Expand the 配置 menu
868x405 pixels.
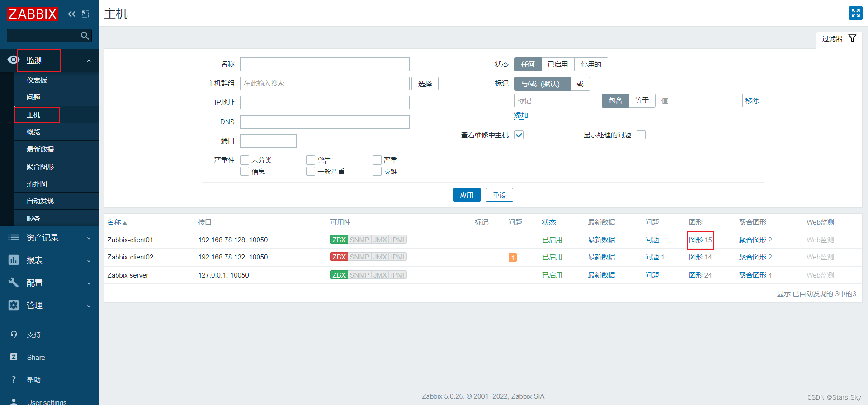point(89,283)
